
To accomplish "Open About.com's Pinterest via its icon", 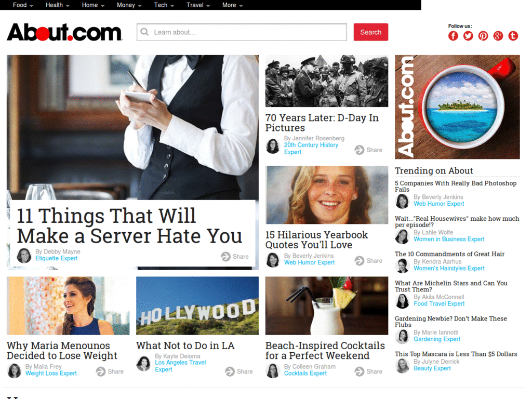I will pos(483,36).
